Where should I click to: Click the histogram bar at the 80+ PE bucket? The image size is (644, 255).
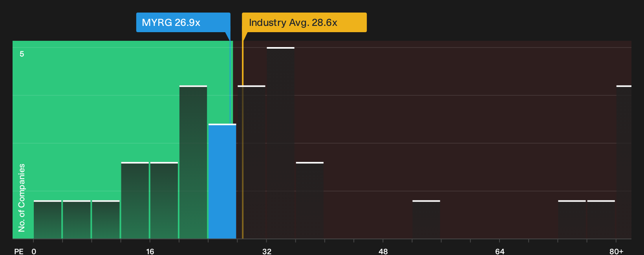click(624, 162)
